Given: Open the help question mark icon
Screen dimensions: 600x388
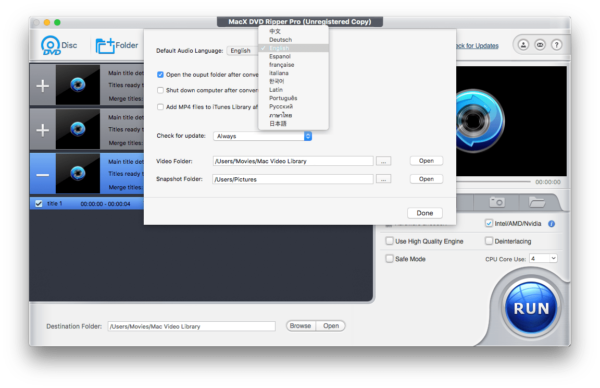Looking at the screenshot, I should pos(556,45).
